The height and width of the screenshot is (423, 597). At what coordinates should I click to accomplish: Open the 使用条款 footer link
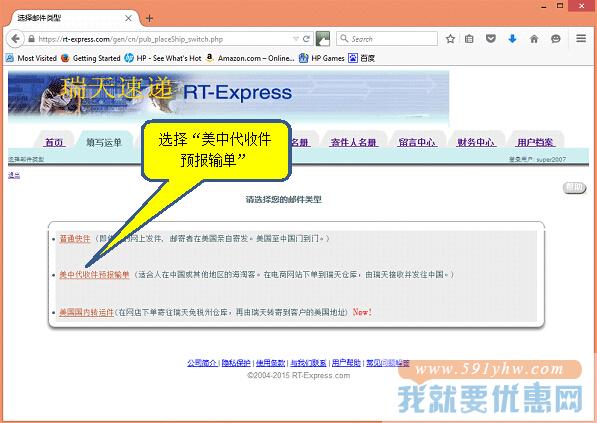pos(270,363)
